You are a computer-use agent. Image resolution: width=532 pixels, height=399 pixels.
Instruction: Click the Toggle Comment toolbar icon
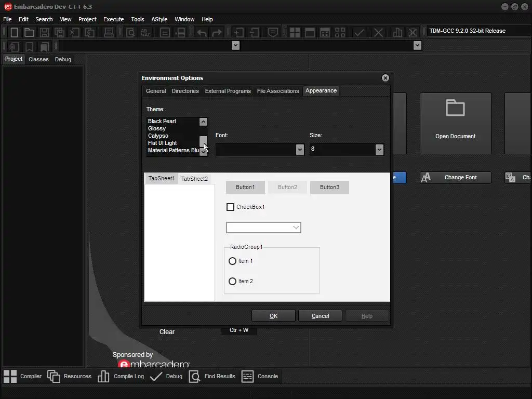click(273, 33)
